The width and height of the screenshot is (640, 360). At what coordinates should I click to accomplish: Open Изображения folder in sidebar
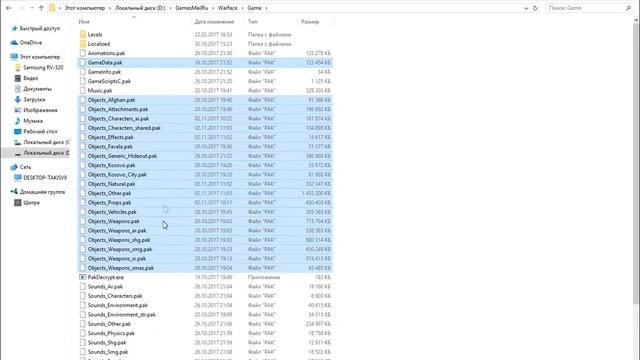pos(40,110)
